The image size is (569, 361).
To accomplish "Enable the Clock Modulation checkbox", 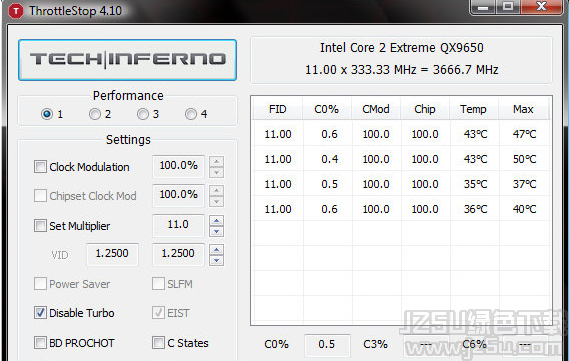I will click(x=40, y=167).
